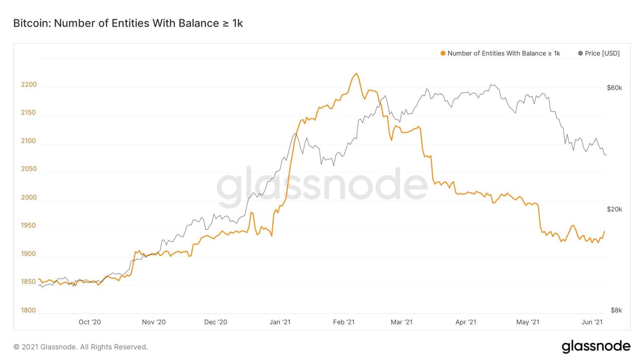Click the $20k right axis label
The image size is (644, 363).
tap(614, 209)
